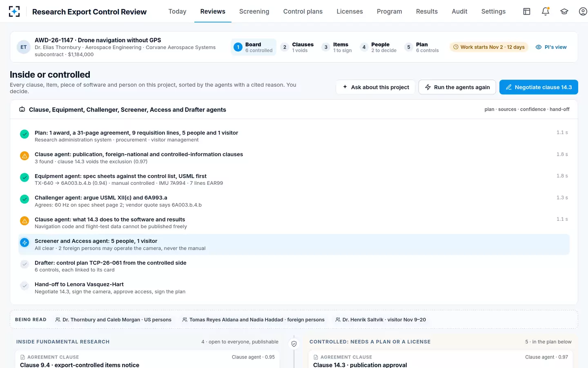
Task: Click the green check on Equipment agent row
Action: (24, 177)
